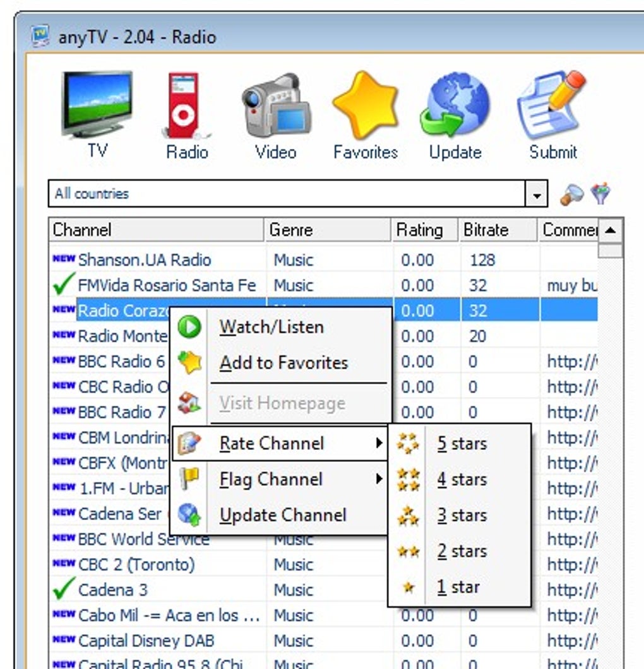This screenshot has height=669, width=644.
Task: Click the single star icon in rating submenu
Action: click(x=408, y=588)
